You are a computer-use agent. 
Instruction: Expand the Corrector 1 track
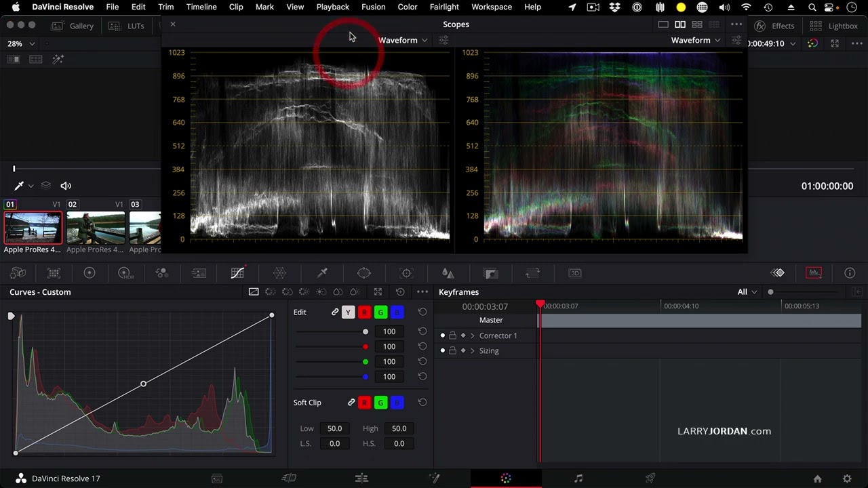(x=473, y=335)
